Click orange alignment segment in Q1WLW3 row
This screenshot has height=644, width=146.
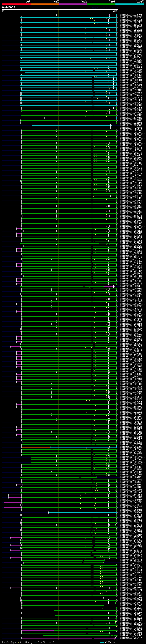click(x=36, y=447)
